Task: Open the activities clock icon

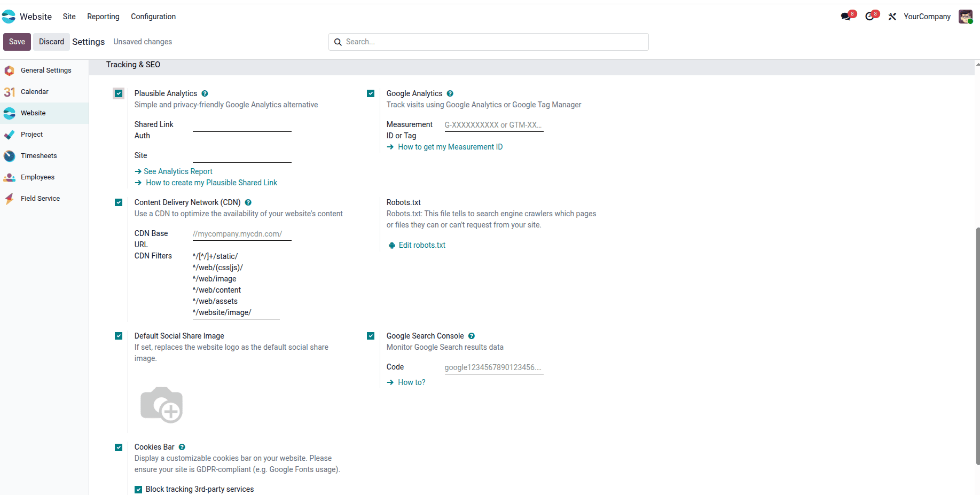Action: tap(870, 17)
